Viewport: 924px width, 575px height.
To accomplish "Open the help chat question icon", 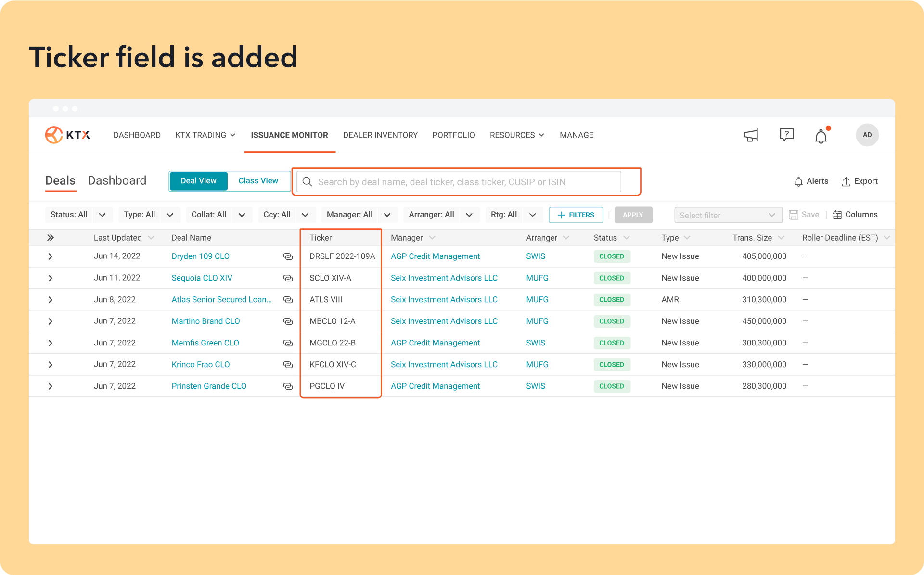I will [786, 135].
